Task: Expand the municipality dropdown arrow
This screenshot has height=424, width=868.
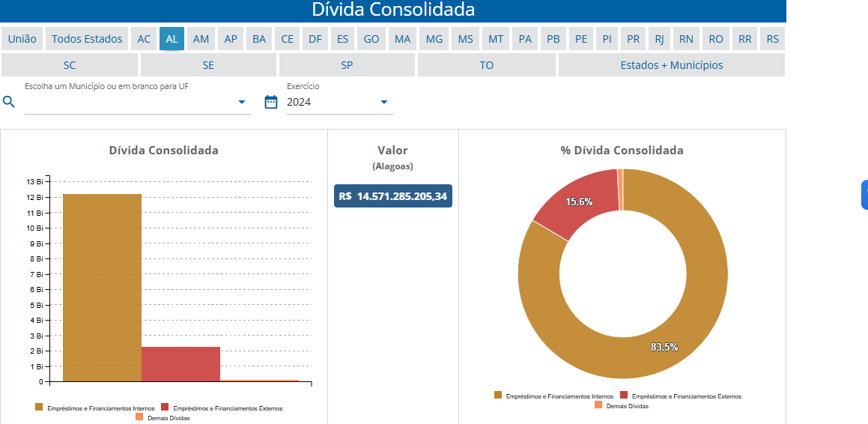Action: pyautogui.click(x=242, y=102)
